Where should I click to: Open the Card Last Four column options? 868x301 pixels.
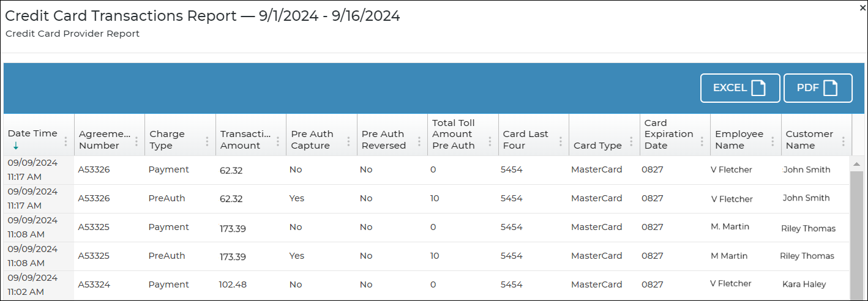(x=561, y=141)
